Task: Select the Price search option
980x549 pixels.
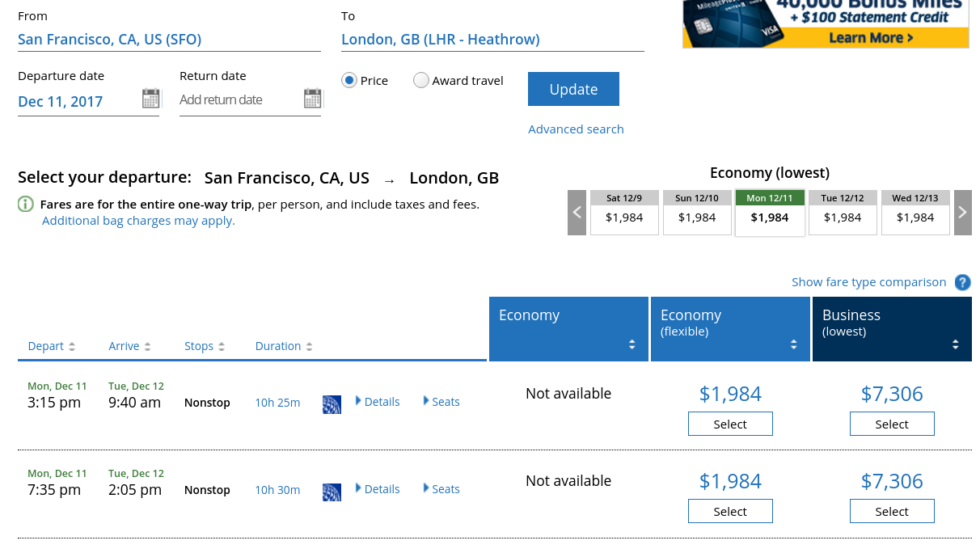Action: 348,80
